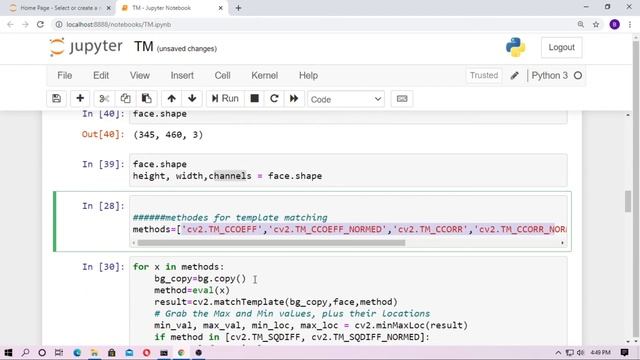This screenshot has height=360, width=640.
Task: Click the zoom magnifier icon in the address bar
Action: tap(580, 24)
